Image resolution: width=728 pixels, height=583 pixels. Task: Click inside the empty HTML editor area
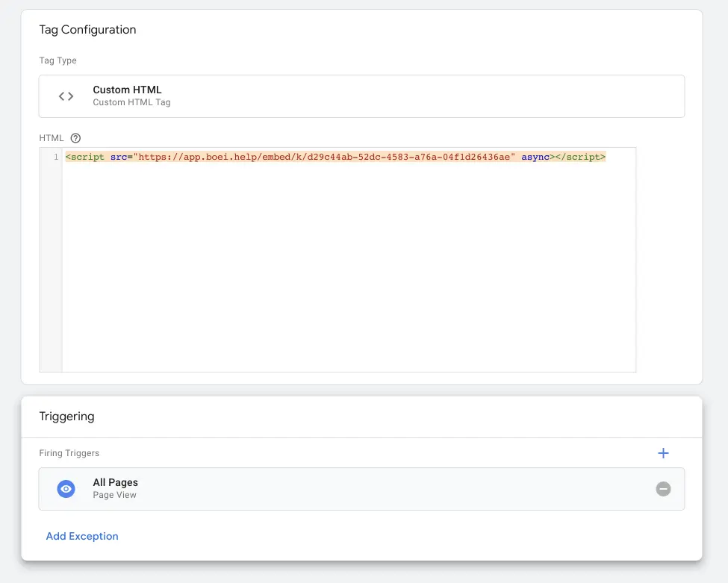(x=349, y=269)
